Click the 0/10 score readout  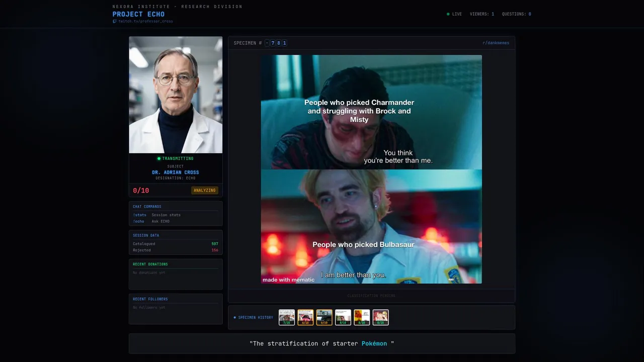(141, 191)
